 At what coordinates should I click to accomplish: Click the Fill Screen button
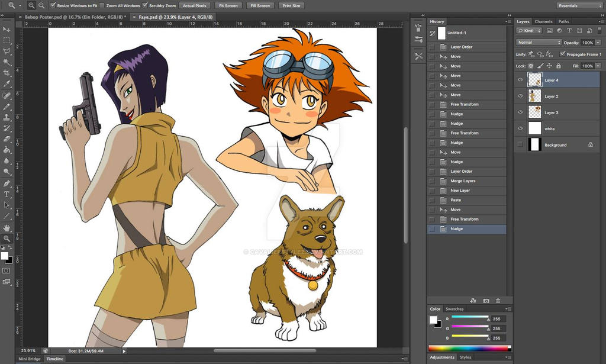[x=260, y=5]
